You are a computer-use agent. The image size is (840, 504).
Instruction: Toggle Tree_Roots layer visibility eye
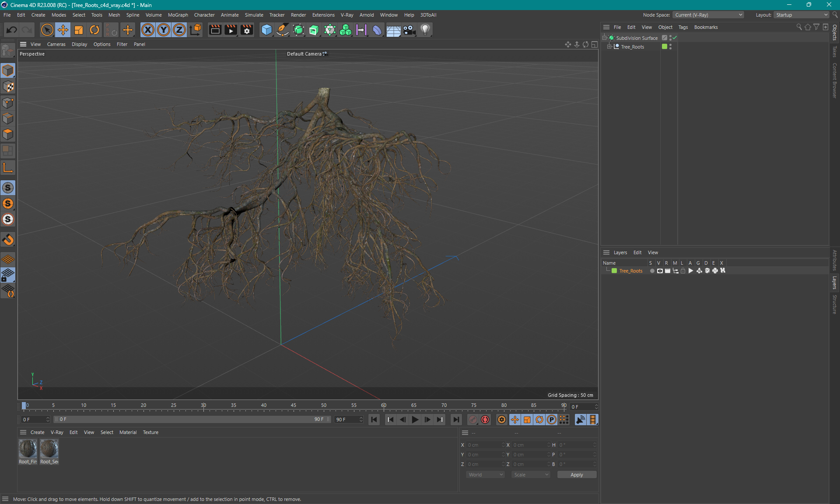[660, 271]
